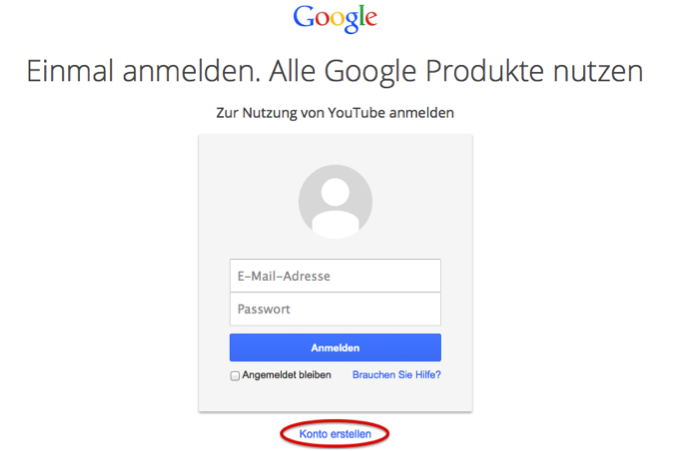Click the red-circled Konto erstellen text
The width and height of the screenshot is (695, 451).
click(335, 434)
